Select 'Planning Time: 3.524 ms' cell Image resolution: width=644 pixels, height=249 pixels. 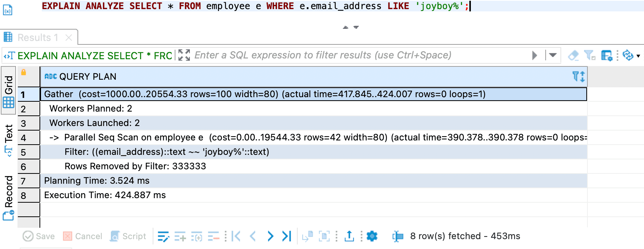coord(314,181)
